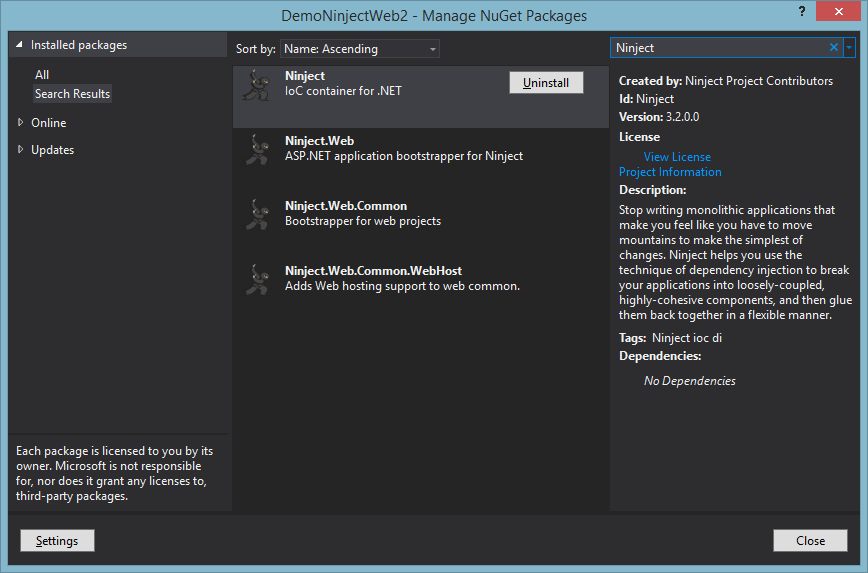
Task: Click the Ninject.Web.Common.WebHost package ninja icon
Action: (x=256, y=279)
